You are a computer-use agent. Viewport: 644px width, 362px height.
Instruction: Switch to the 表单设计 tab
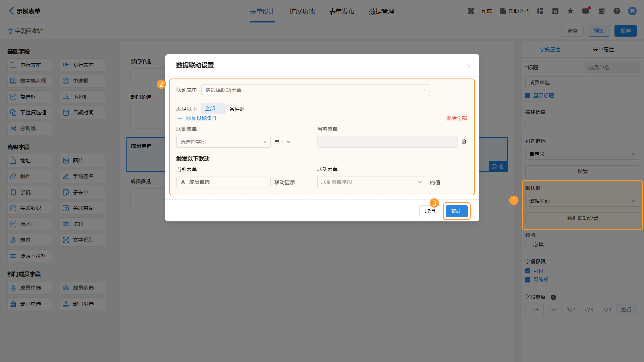click(x=262, y=12)
